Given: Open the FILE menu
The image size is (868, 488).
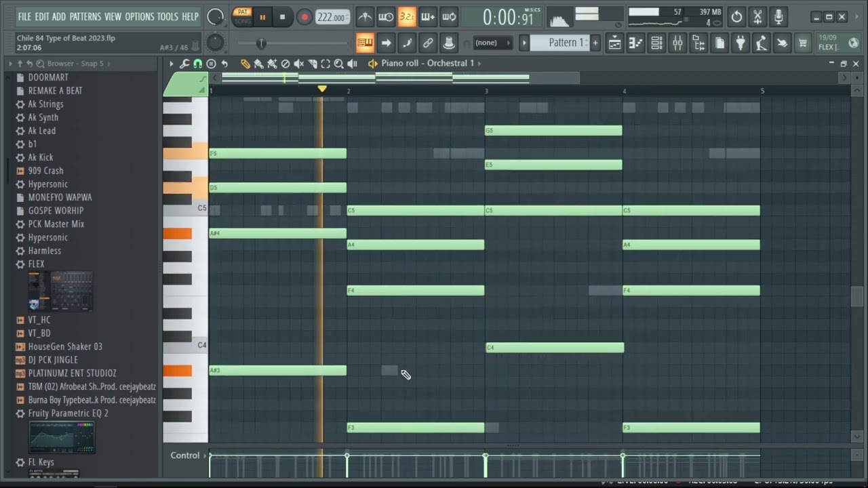Looking at the screenshot, I should tap(24, 17).
